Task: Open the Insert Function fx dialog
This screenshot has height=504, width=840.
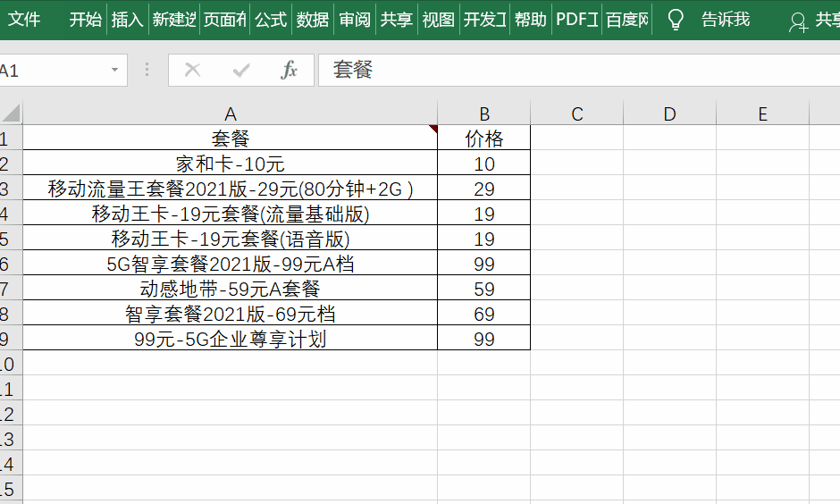Action: click(x=289, y=70)
